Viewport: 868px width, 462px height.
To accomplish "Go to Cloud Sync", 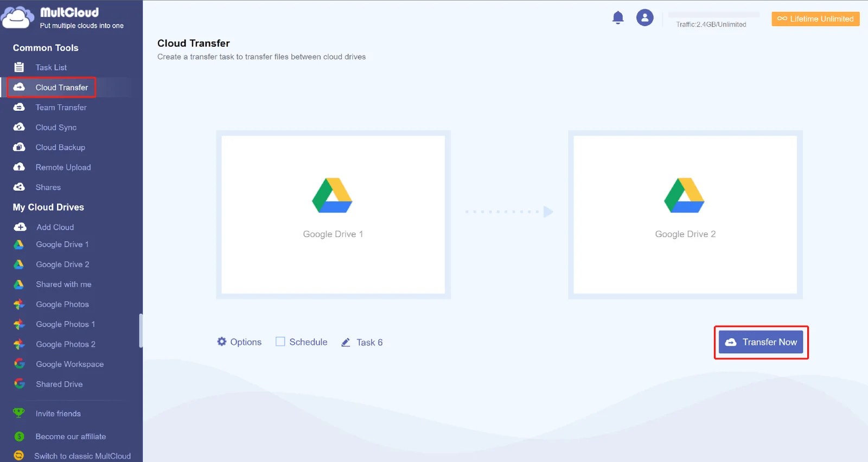I will coord(56,128).
